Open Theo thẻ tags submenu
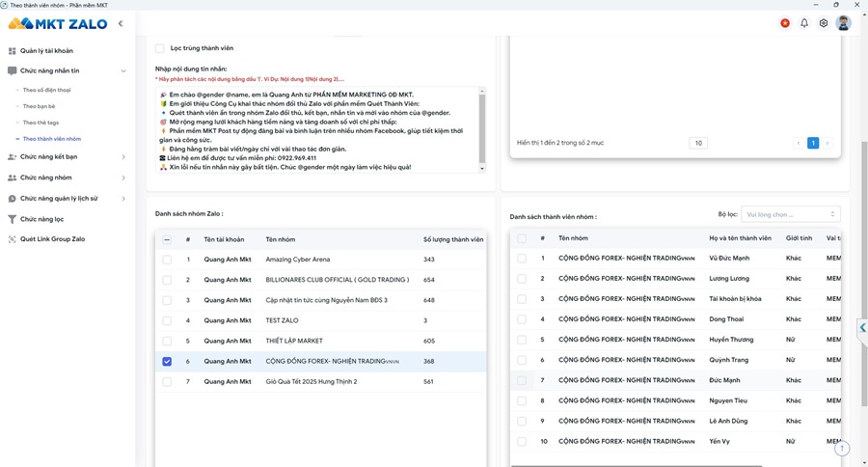This screenshot has width=868, height=467. coord(41,123)
